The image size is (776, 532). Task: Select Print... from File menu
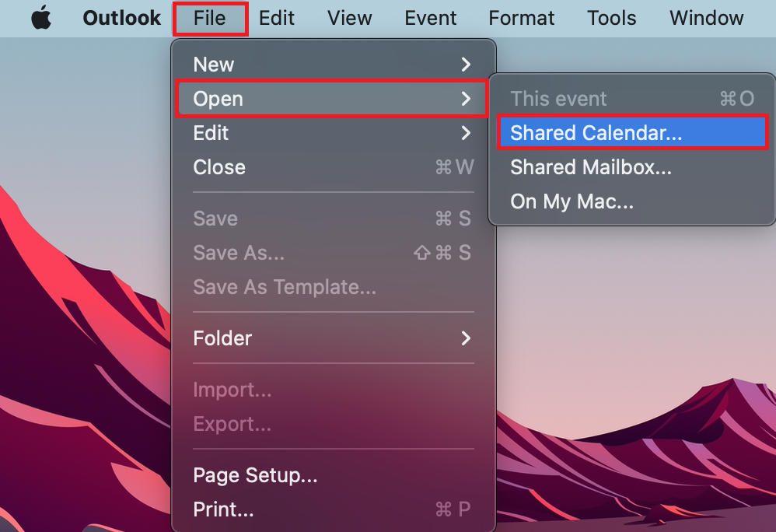coord(223,509)
